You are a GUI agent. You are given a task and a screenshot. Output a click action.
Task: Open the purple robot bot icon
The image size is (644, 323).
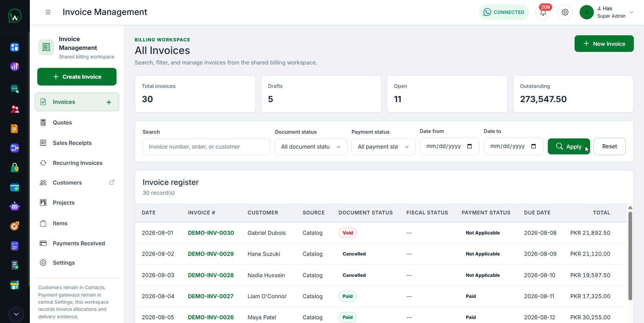click(x=15, y=206)
